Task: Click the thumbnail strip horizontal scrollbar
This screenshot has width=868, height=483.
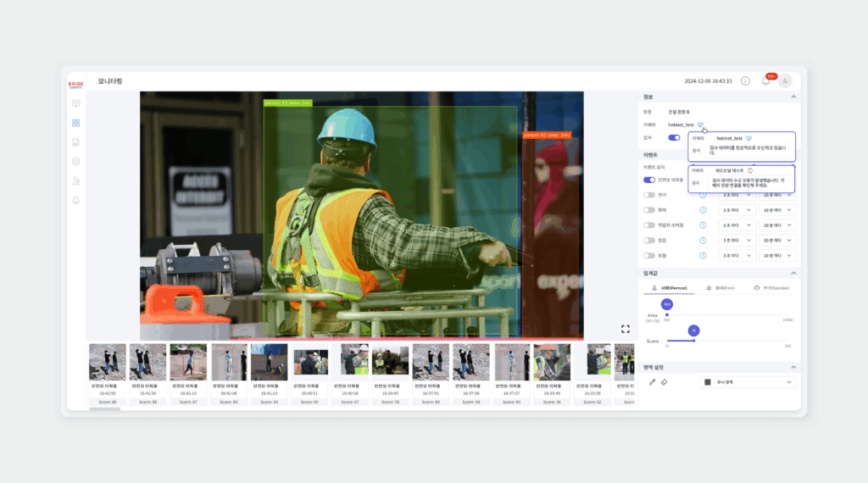Action: tap(104, 409)
